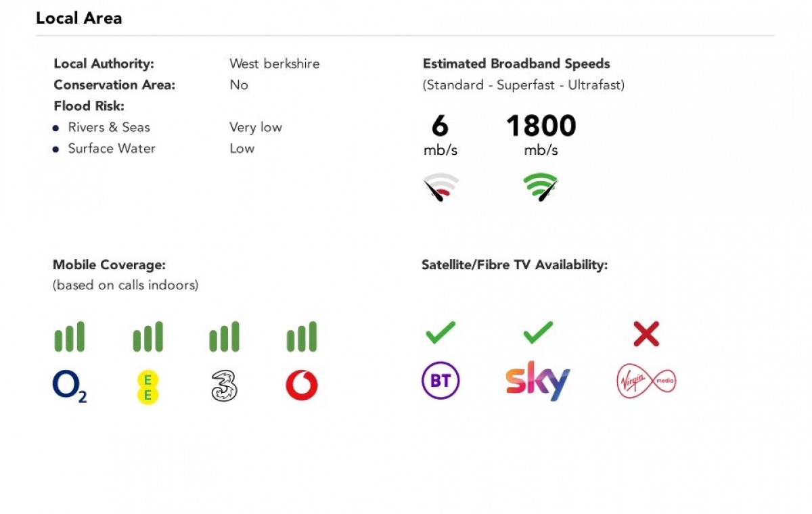Image resolution: width=812 pixels, height=514 pixels.
Task: Click the Rivers & Seas flood risk item
Action: coord(109,127)
